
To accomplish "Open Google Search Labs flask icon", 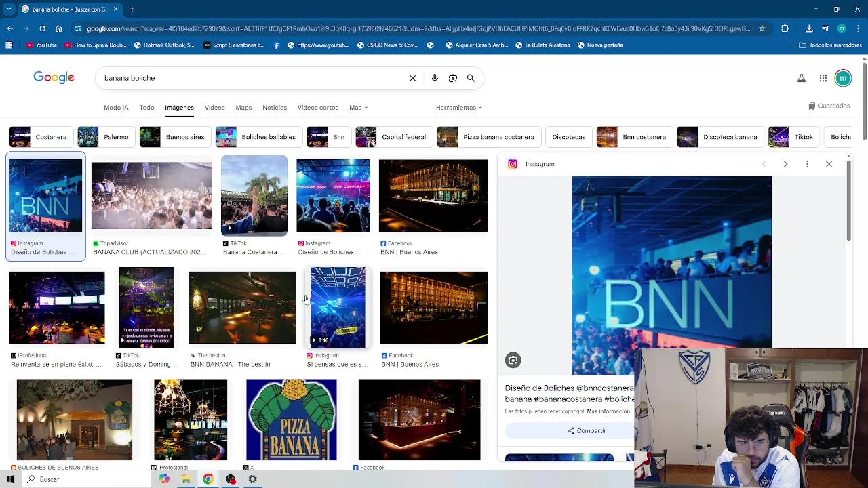I will pyautogui.click(x=802, y=79).
